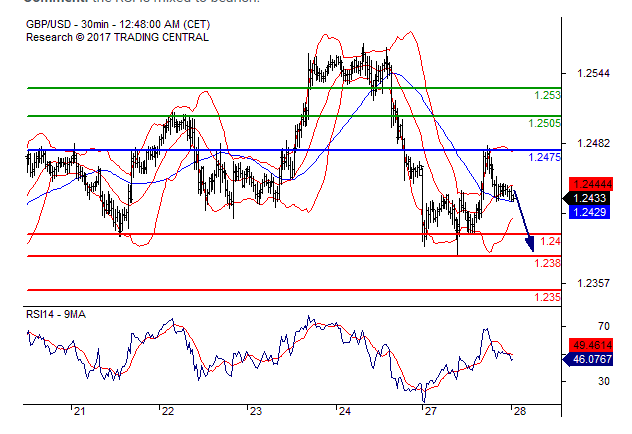
Task: Click the 1.238 red support label
Action: coord(547,263)
